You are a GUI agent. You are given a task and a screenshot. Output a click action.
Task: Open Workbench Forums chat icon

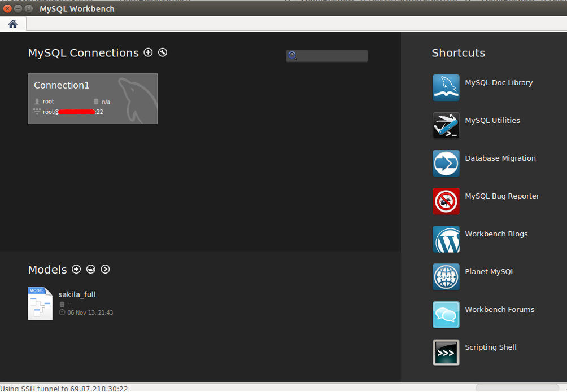[446, 315]
